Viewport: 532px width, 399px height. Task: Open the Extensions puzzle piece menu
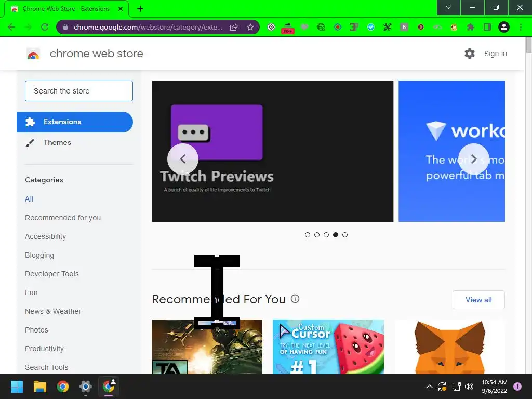pyautogui.click(x=470, y=27)
